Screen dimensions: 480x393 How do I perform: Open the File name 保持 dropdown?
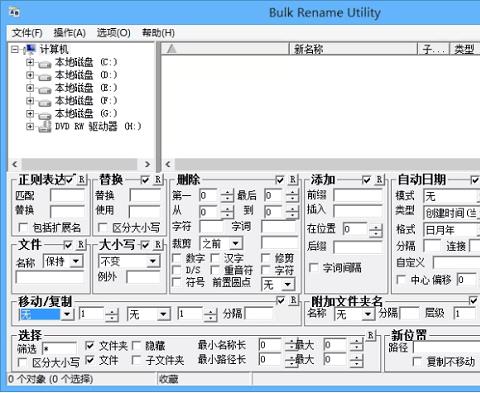[76, 261]
